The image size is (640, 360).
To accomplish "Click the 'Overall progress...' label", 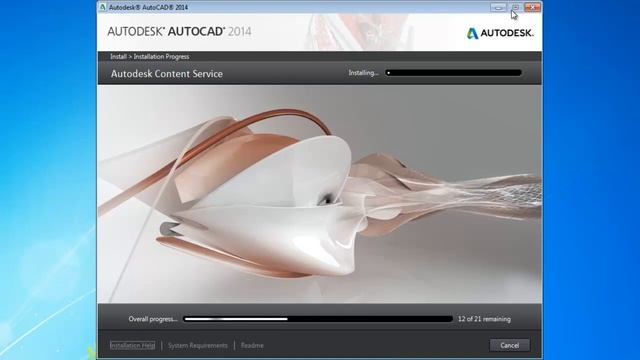I will pos(153,319).
